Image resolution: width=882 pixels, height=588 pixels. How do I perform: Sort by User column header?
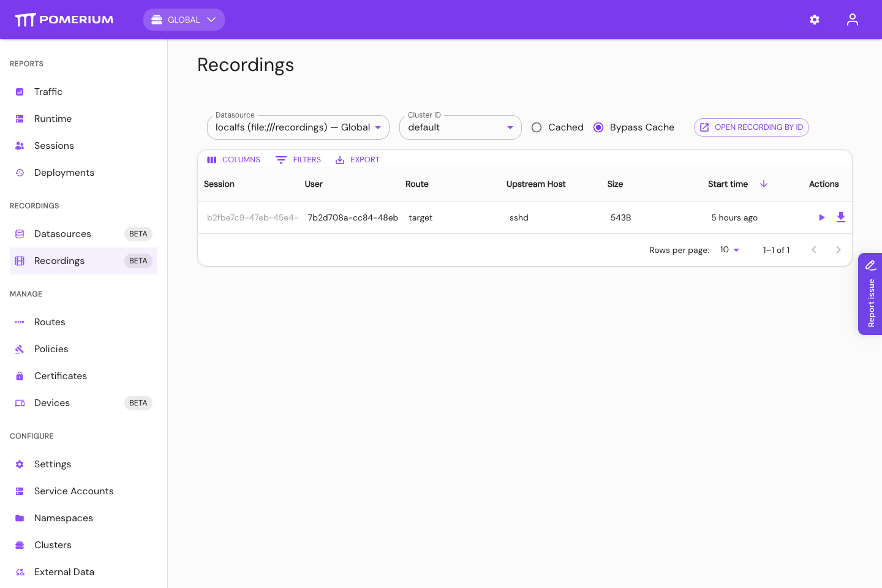coord(314,184)
